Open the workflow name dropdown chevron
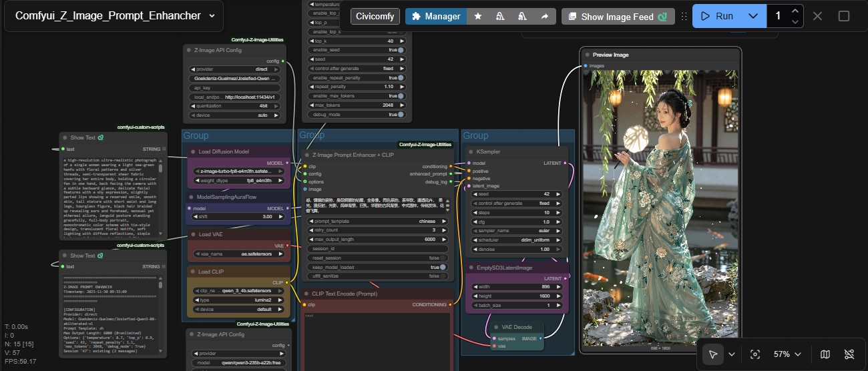This screenshot has height=371, width=868. 212,15
